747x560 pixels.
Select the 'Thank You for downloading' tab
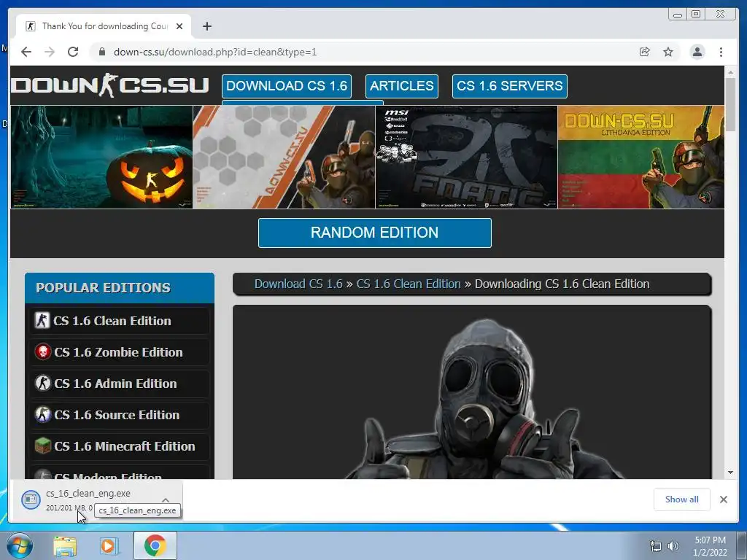[104, 26]
